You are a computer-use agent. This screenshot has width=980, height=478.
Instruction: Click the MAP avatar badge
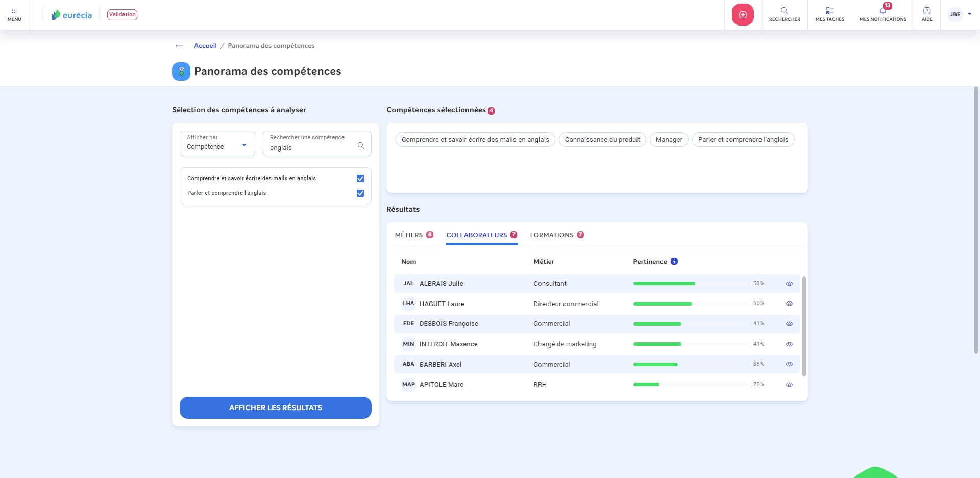pyautogui.click(x=408, y=384)
